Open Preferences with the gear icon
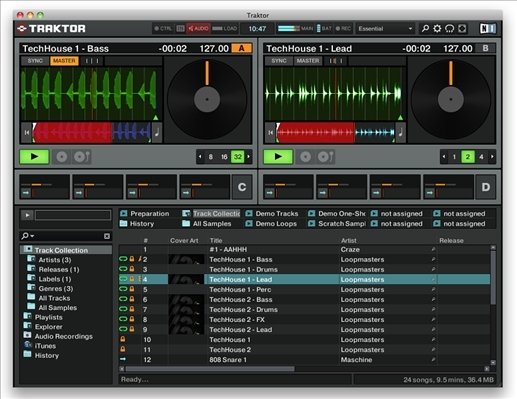The width and height of the screenshot is (517, 399). (x=437, y=29)
